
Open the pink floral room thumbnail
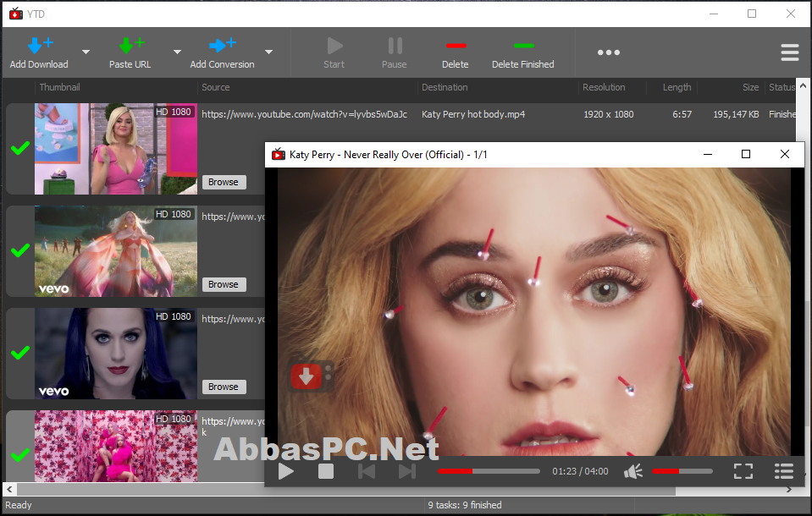pos(115,446)
